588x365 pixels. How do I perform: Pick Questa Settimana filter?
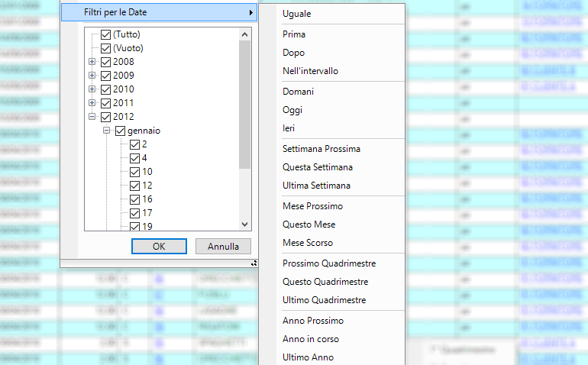point(317,167)
